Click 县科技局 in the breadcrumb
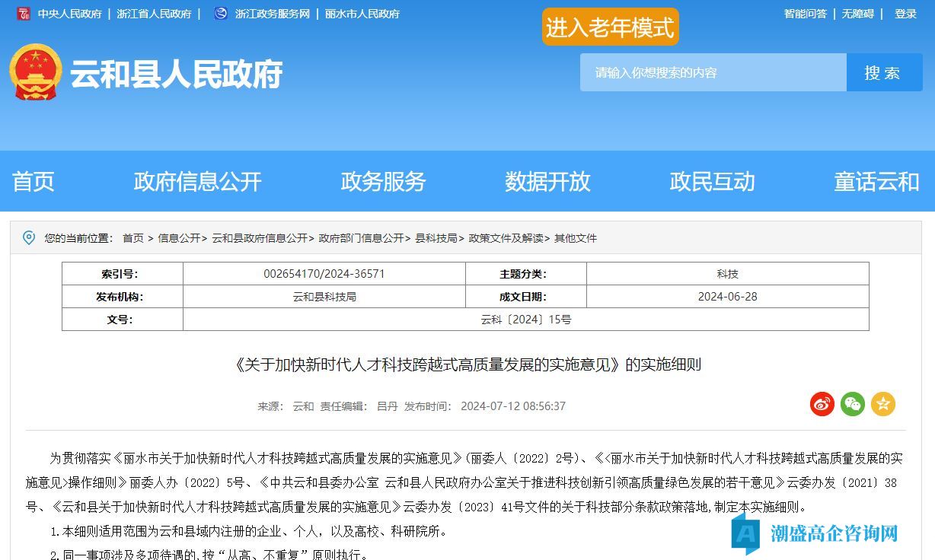This screenshot has width=935, height=560. pyautogui.click(x=436, y=238)
